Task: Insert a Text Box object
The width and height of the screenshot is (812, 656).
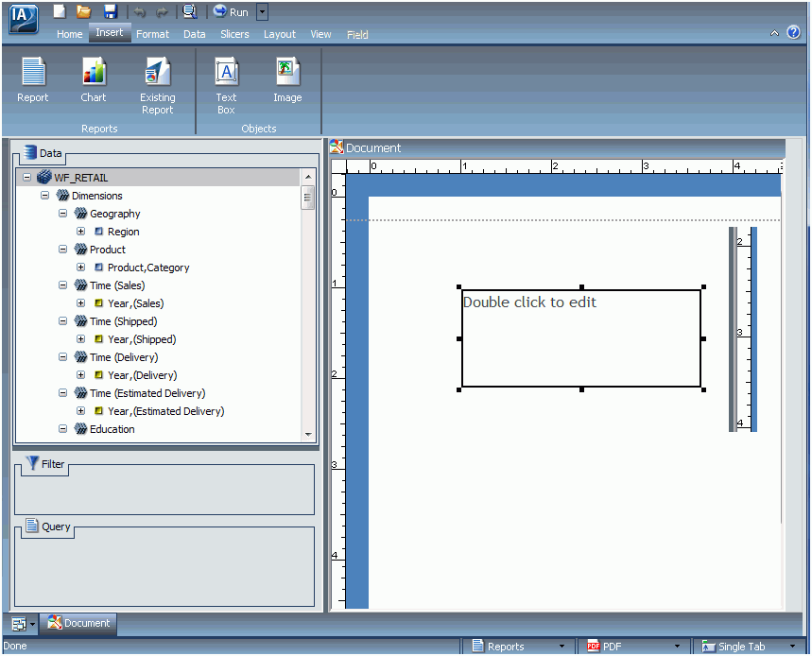Action: click(226, 86)
